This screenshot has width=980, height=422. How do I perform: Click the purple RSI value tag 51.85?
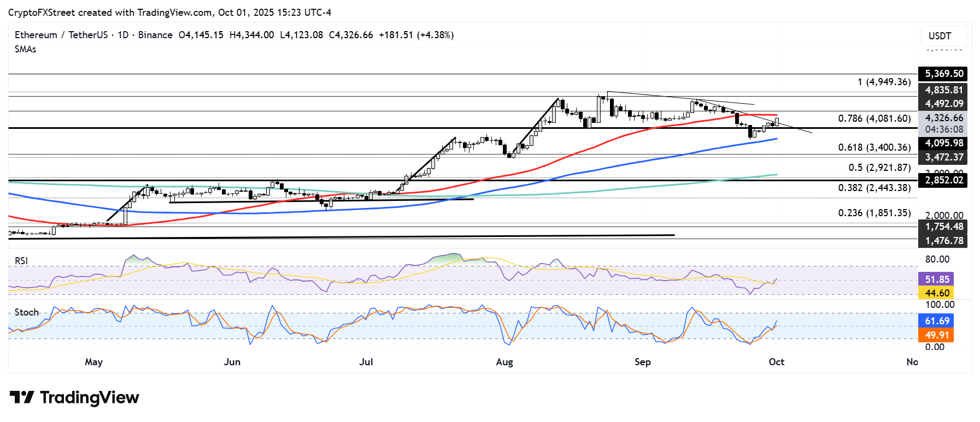coord(936,279)
